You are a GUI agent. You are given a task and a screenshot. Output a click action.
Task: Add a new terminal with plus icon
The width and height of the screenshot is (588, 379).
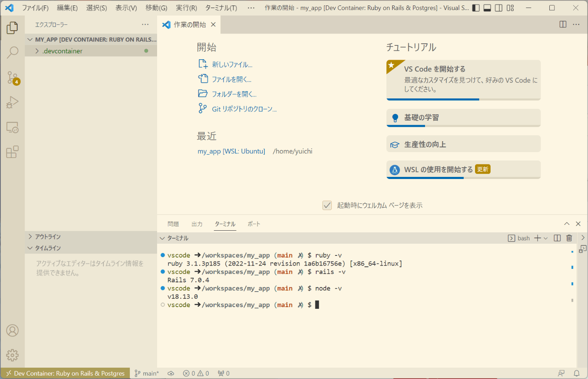[538, 238]
